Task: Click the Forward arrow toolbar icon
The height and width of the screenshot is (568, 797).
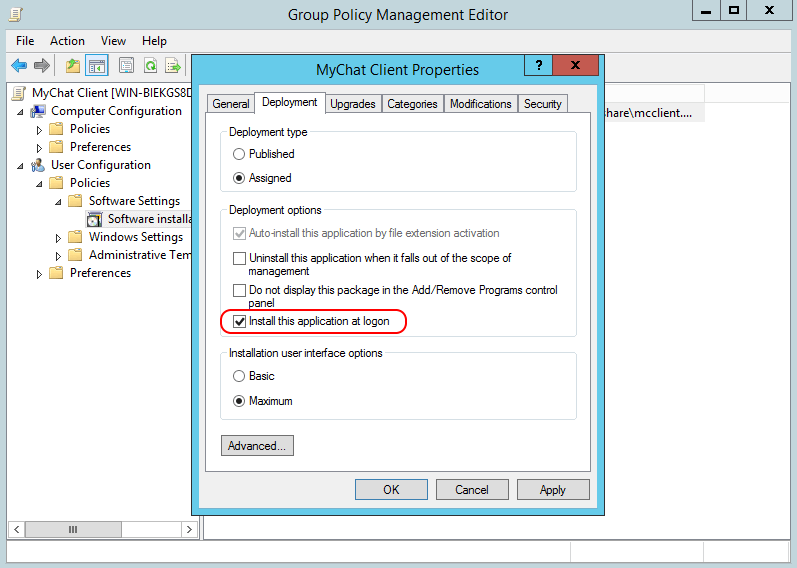Action: 42,66
